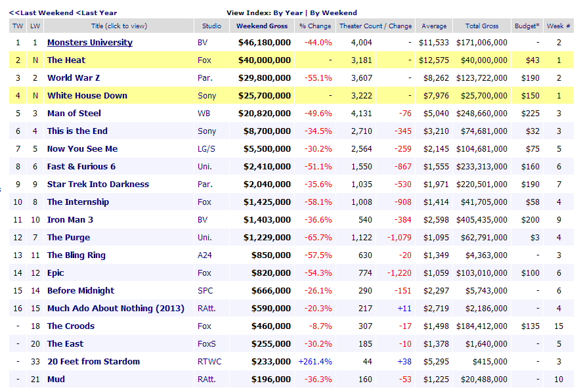This screenshot has width=583, height=392.
Task: Select total gross $405,435,000
Action: coord(482,220)
